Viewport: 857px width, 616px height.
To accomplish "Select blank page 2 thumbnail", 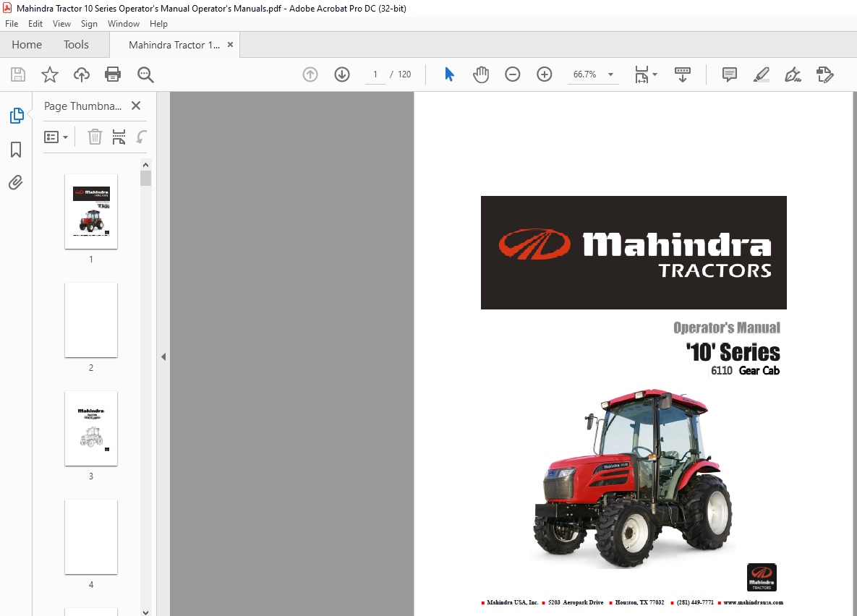I will 91,320.
